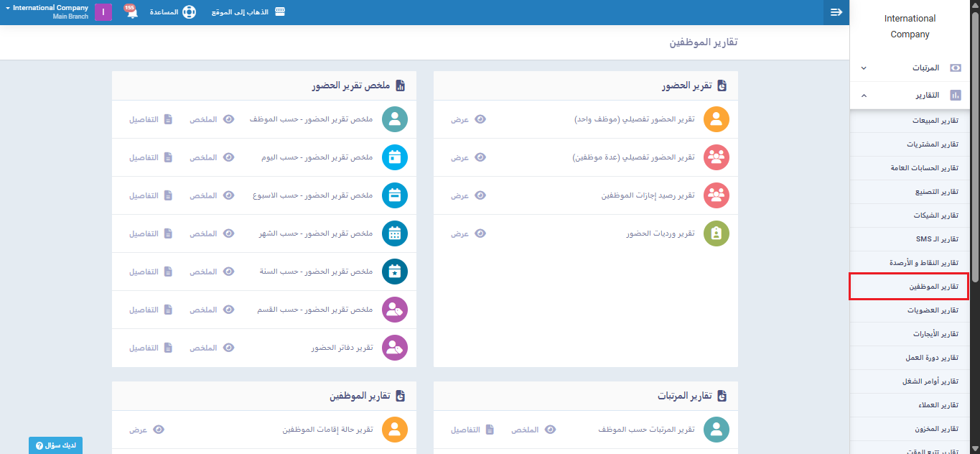Click eye icon for تقرير حالة إقامات الموظفين
The height and width of the screenshot is (454, 980).
(x=159, y=430)
